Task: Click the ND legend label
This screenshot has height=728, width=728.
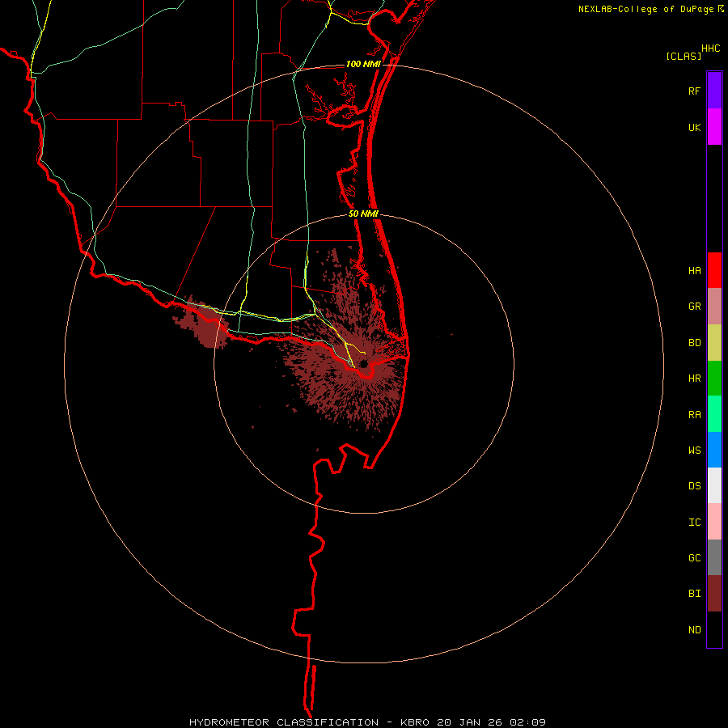Action: coord(694,629)
